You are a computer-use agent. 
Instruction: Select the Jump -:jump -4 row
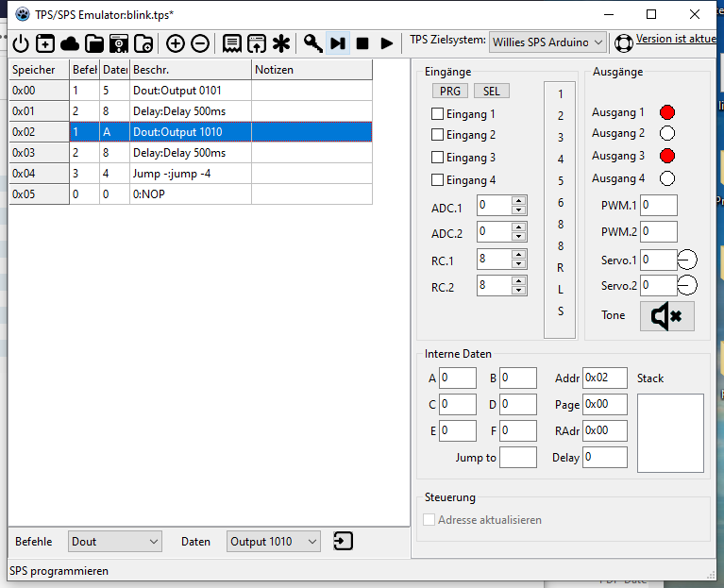point(189,174)
